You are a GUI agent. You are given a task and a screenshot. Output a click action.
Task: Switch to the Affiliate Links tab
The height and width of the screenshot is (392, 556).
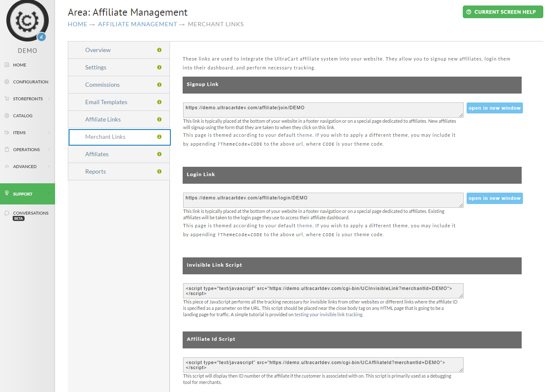[119, 119]
